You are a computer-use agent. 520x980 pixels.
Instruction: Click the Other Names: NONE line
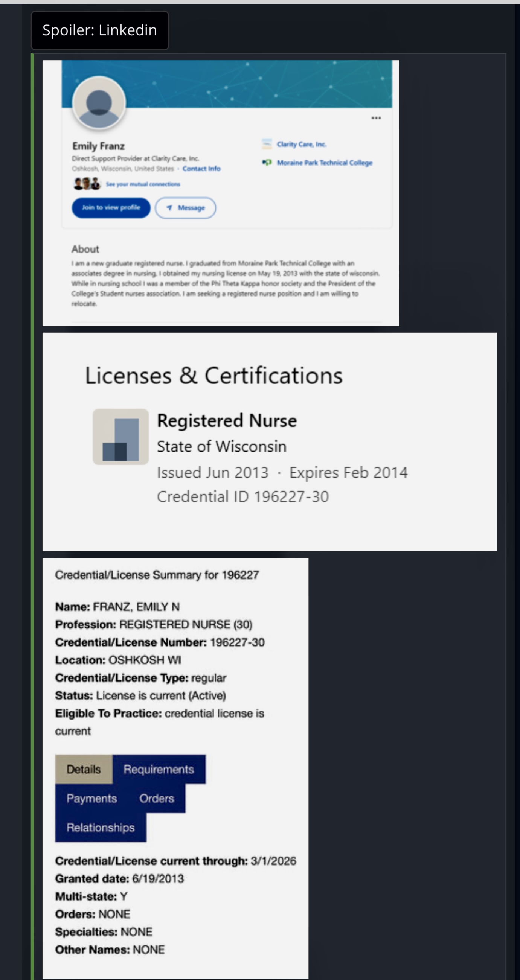pyautogui.click(x=110, y=950)
